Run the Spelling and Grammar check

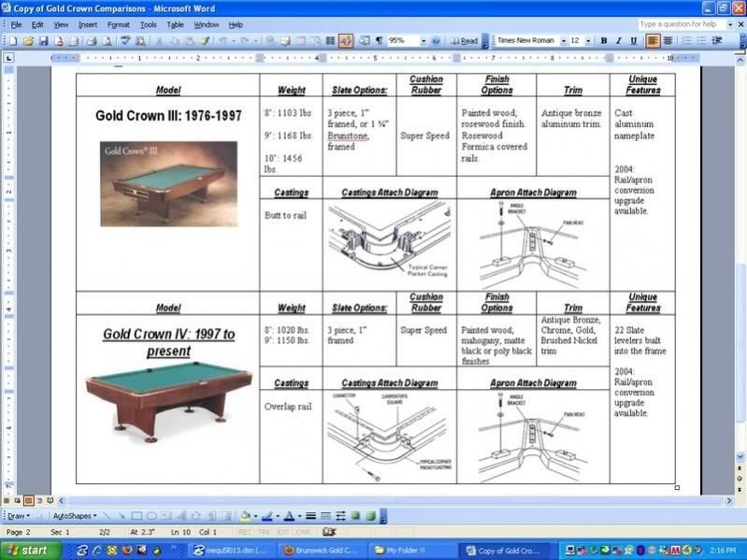[125, 41]
